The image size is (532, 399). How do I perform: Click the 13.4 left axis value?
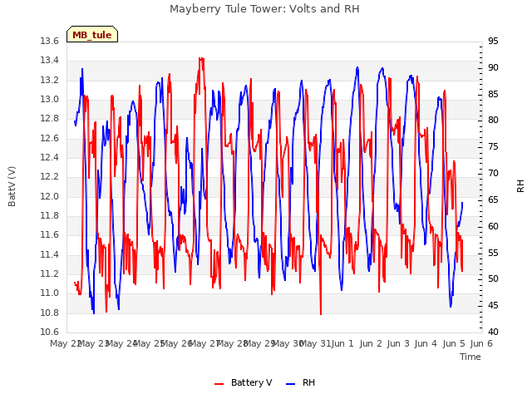click(x=50, y=61)
